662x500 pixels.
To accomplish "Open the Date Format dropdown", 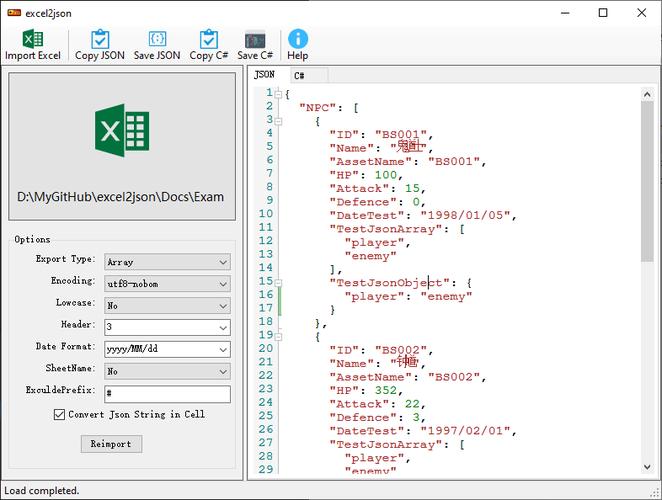I will click(x=167, y=349).
